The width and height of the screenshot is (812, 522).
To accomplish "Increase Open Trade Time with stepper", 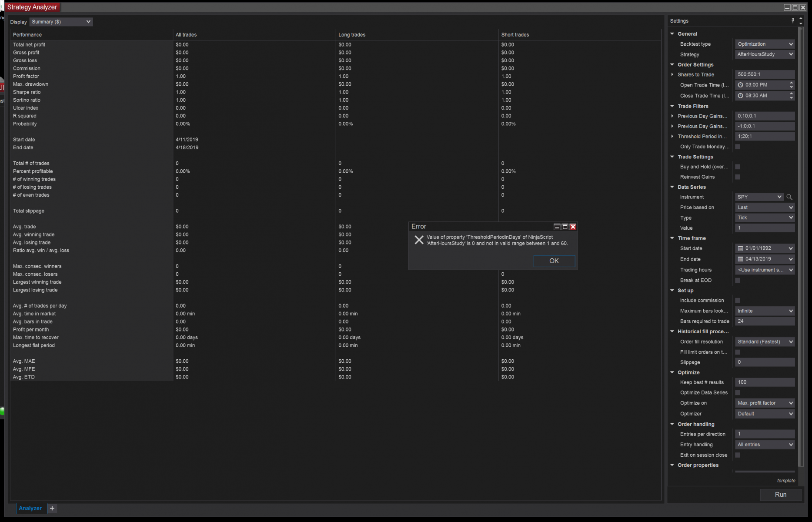I will coord(791,83).
